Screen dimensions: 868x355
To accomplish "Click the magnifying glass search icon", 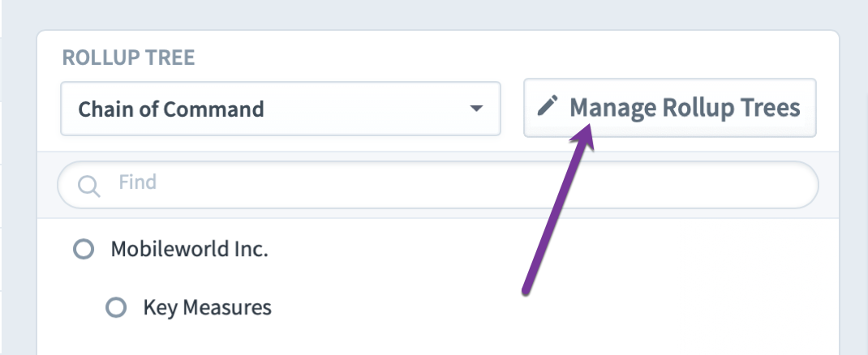I will click(x=88, y=186).
